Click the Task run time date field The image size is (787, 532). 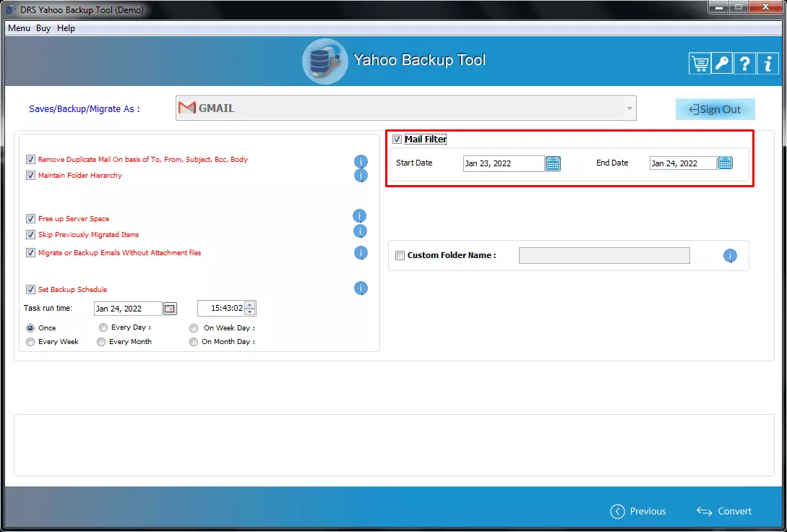click(x=128, y=309)
